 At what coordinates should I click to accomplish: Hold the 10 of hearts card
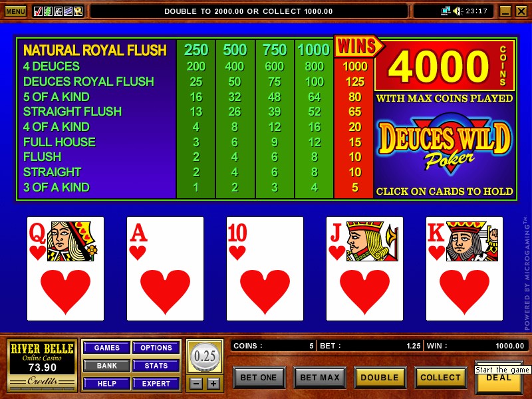coord(265,269)
